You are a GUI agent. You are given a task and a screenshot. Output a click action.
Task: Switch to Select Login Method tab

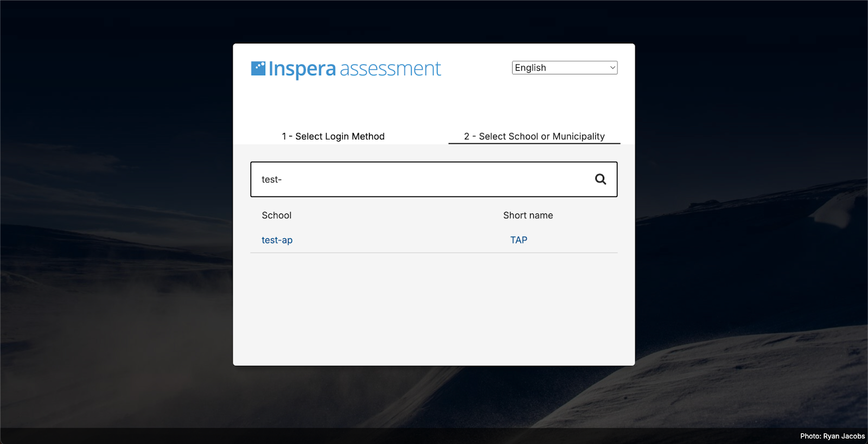click(333, 136)
